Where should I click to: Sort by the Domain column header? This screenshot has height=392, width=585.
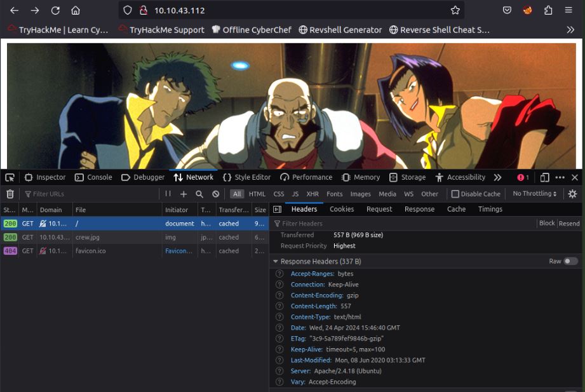55,210
